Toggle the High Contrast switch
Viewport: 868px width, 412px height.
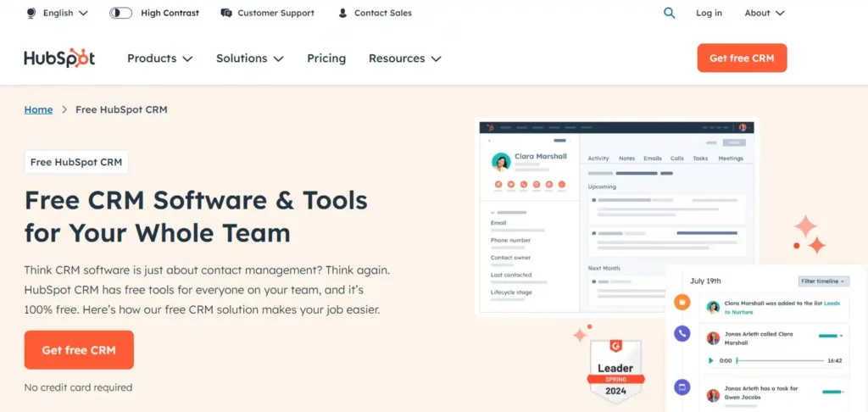120,13
